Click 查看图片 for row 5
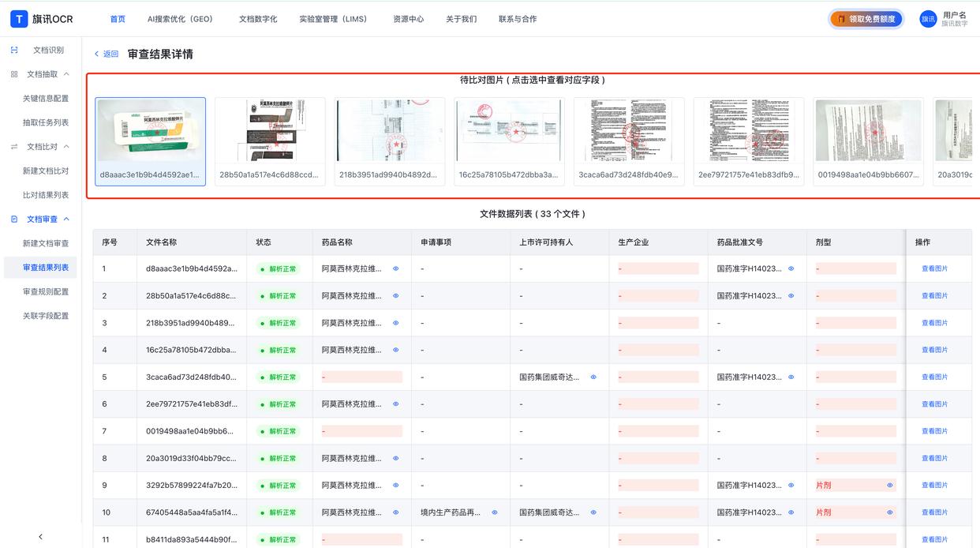The width and height of the screenshot is (980, 548). coord(935,377)
